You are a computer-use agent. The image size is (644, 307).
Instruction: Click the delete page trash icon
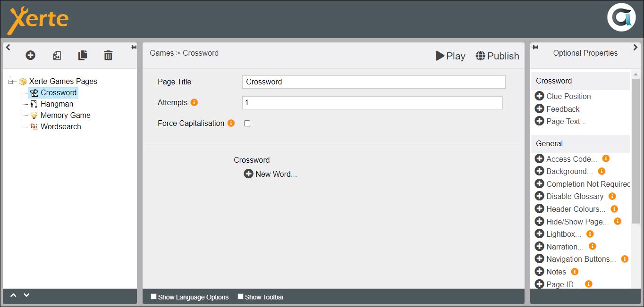108,56
